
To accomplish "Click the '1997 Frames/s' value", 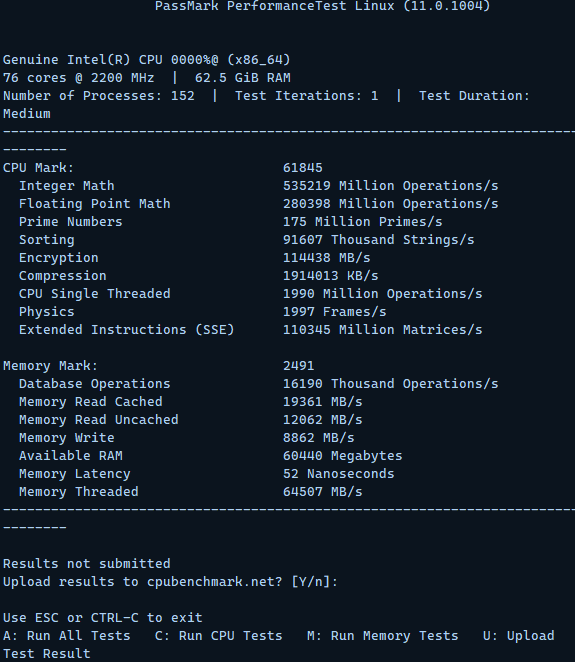I will tap(334, 312).
